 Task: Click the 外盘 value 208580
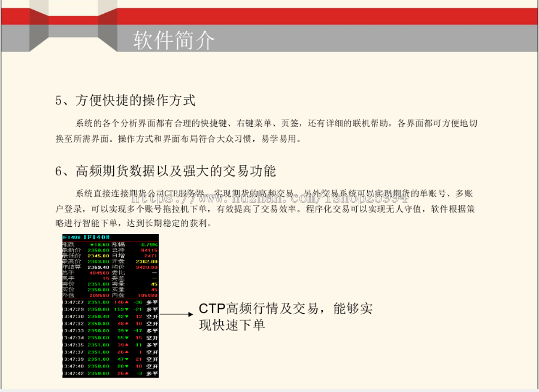[99, 295]
